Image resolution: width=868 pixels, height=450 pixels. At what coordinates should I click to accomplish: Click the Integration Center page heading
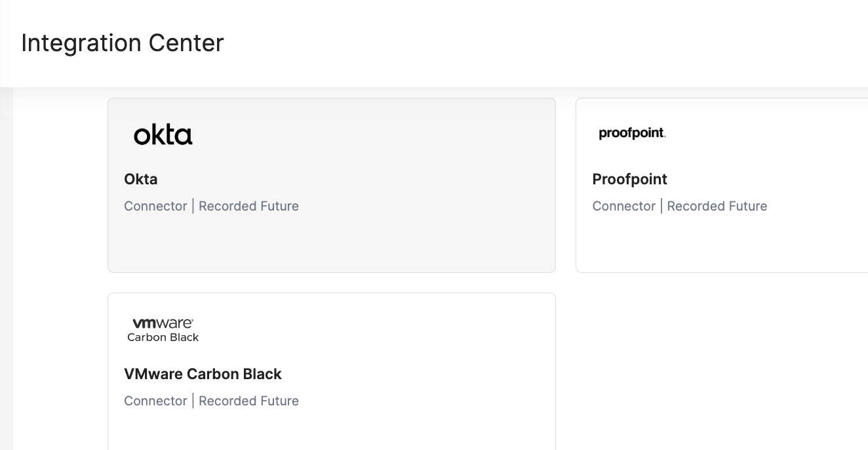(123, 43)
